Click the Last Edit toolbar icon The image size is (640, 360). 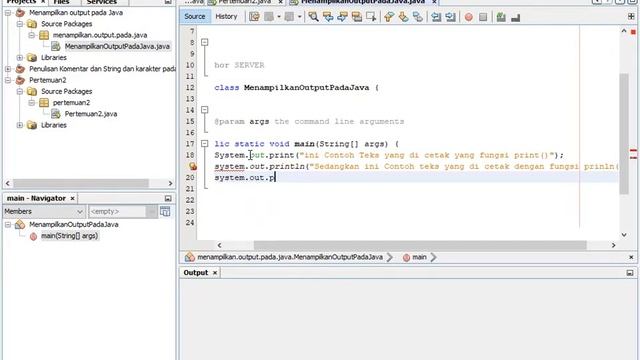254,17
